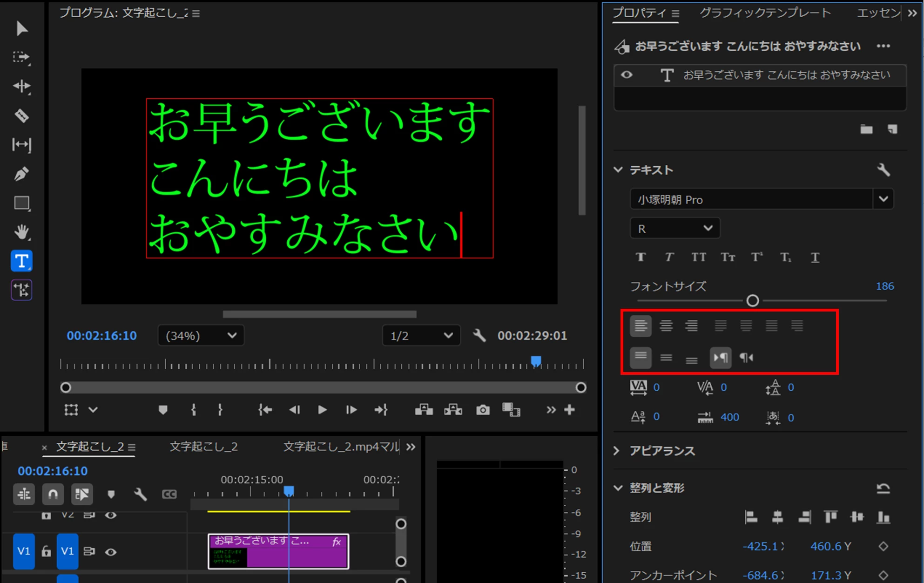This screenshot has height=583, width=924.
Task: Switch to 文字起こし_2.mp4 timeline tab
Action: click(341, 447)
